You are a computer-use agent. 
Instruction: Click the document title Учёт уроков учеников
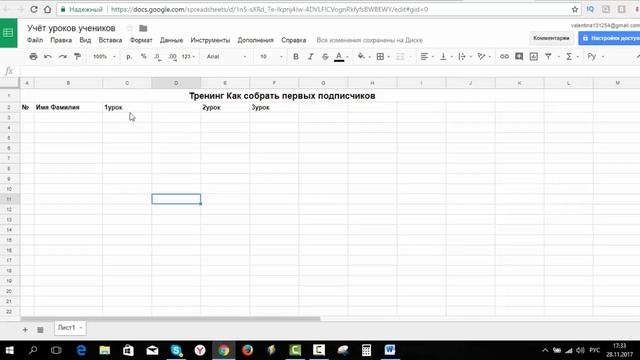click(x=71, y=28)
